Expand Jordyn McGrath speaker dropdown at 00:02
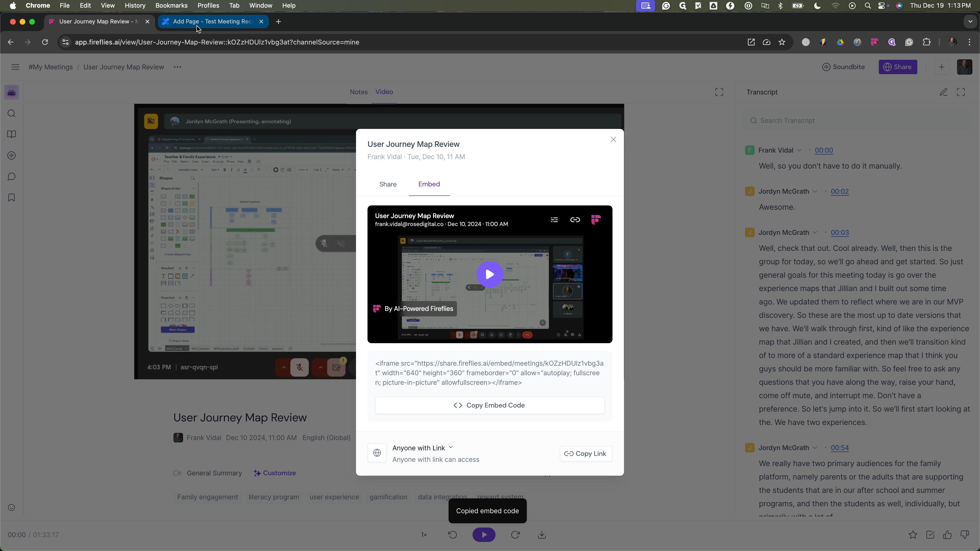 tap(814, 191)
